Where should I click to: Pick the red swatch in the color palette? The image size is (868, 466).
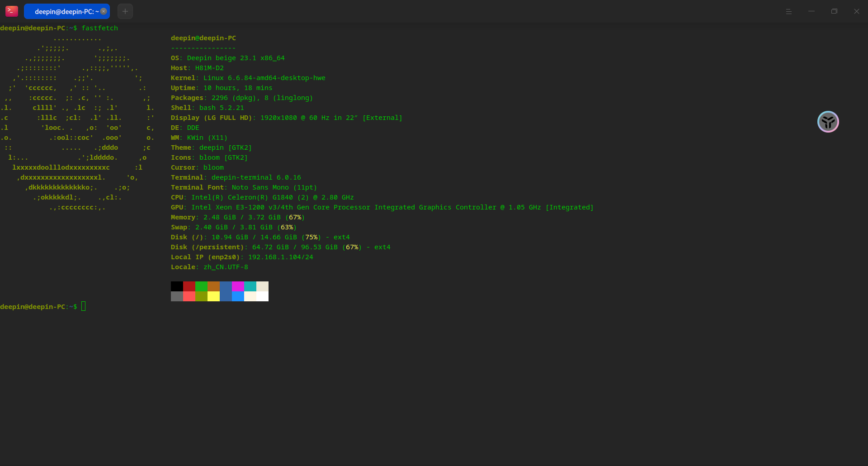pos(189,286)
